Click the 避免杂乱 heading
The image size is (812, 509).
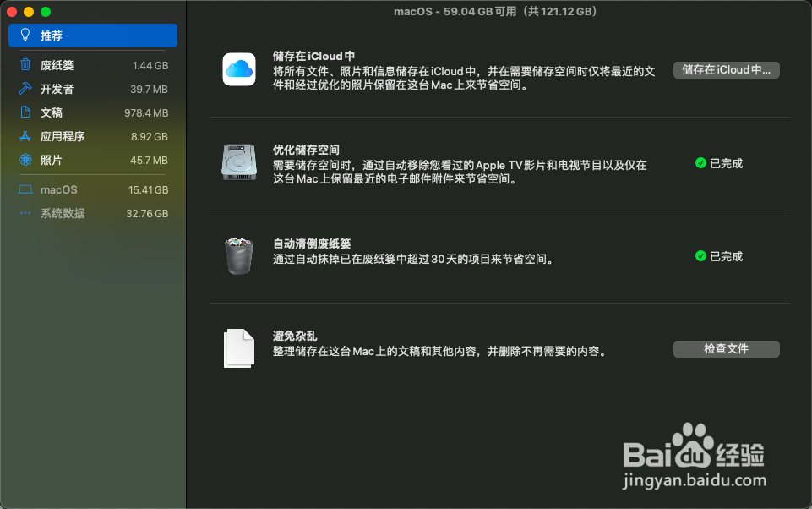tap(295, 336)
